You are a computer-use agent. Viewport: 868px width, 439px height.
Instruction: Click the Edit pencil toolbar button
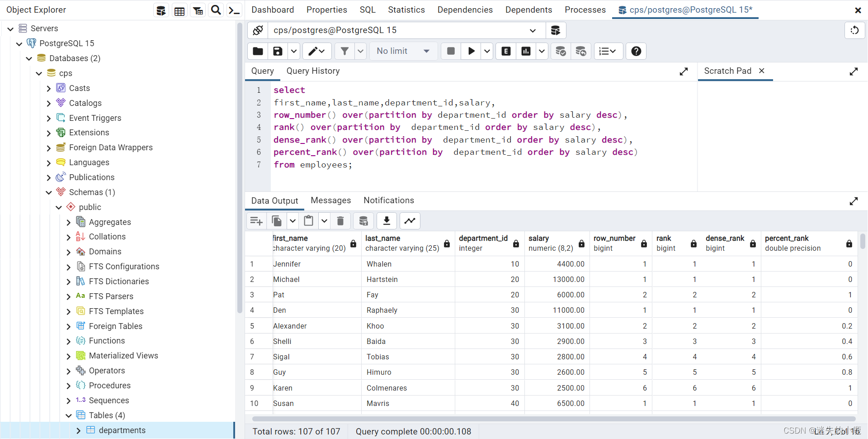317,51
